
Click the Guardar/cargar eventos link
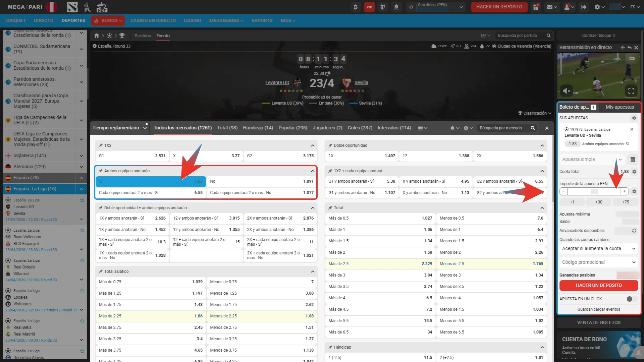[x=598, y=309]
